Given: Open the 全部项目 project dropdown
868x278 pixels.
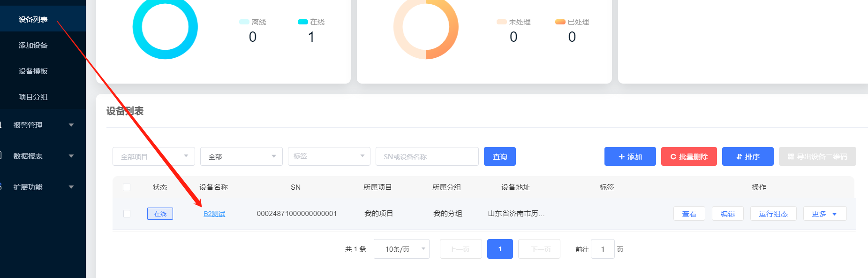Looking at the screenshot, I should click(x=153, y=156).
